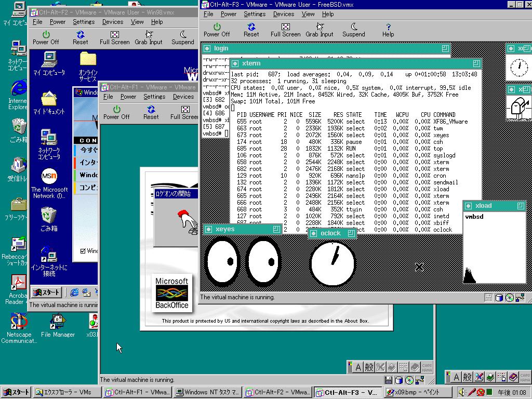
Task: Select the host desktop's Internet Explorer icon
Action: coord(18,96)
